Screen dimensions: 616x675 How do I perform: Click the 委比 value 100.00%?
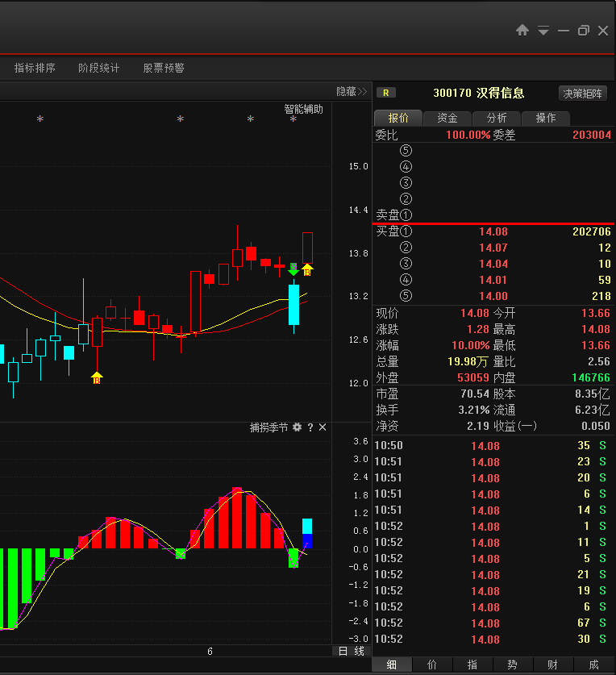[x=468, y=135]
